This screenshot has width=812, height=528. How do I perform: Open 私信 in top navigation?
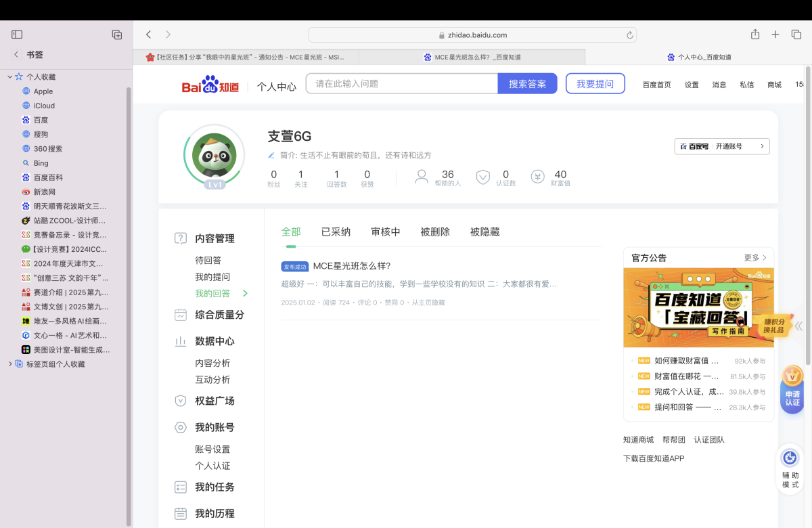(x=747, y=85)
